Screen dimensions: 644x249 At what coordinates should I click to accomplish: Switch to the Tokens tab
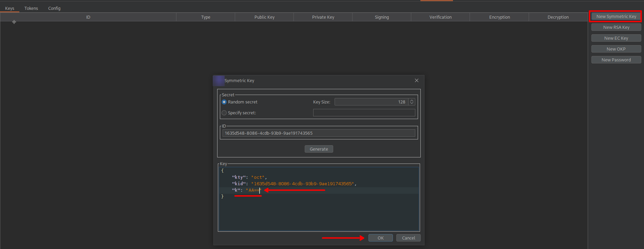pyautogui.click(x=31, y=8)
